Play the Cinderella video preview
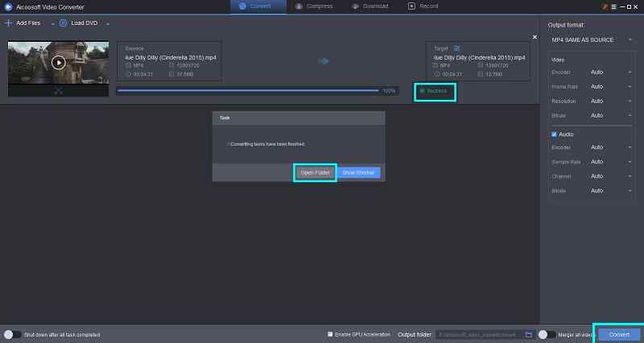Viewport: 644px width, 343px height. pyautogui.click(x=58, y=62)
